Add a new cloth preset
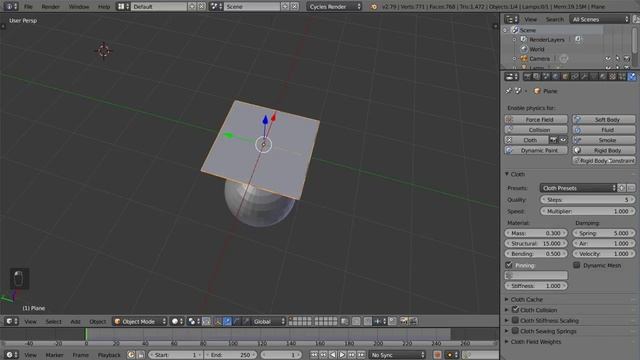 [x=621, y=188]
